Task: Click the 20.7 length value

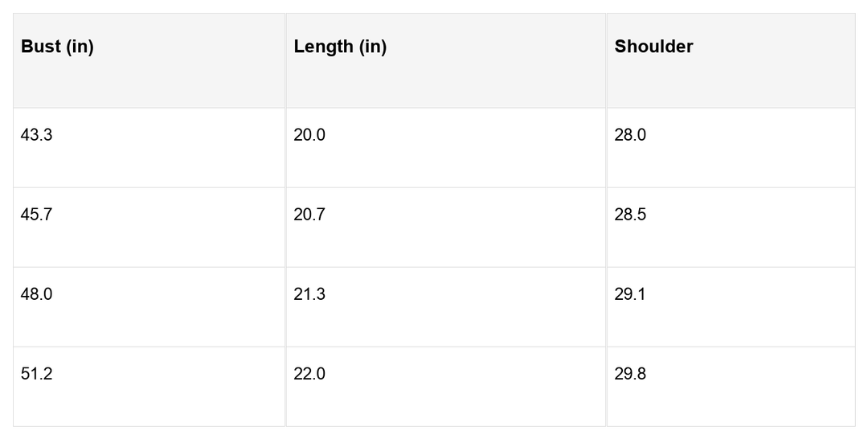Action: point(309,215)
